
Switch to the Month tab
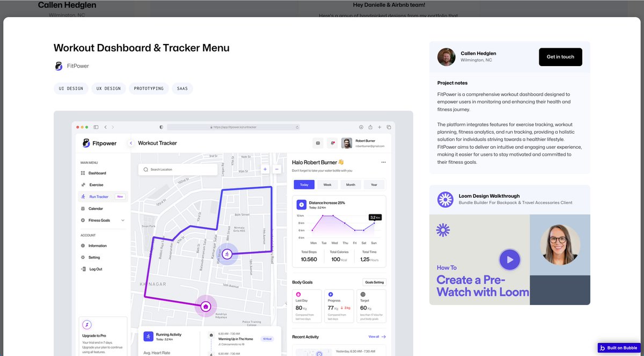click(350, 185)
